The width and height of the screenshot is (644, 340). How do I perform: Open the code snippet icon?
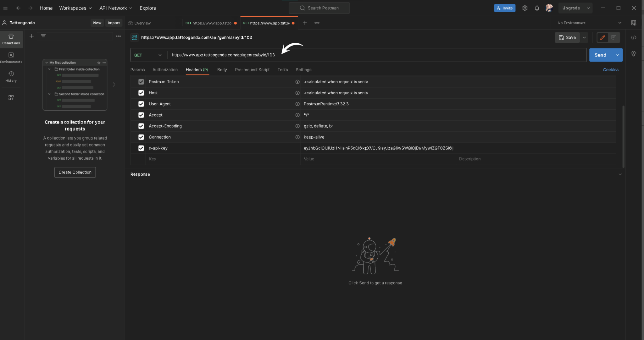[x=634, y=38]
